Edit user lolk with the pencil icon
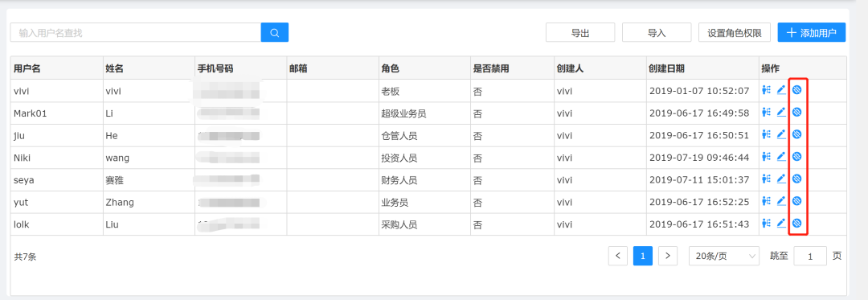 pyautogui.click(x=781, y=223)
